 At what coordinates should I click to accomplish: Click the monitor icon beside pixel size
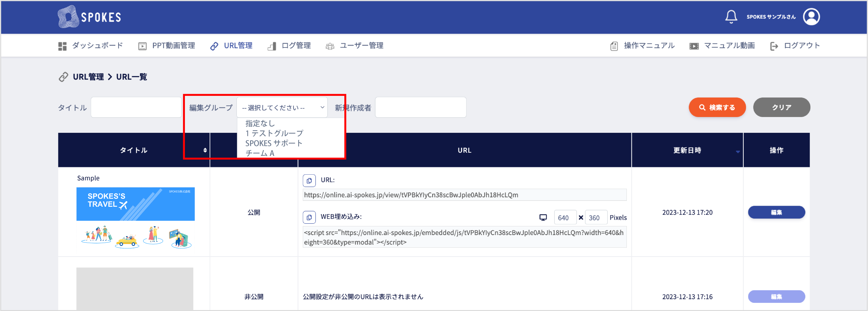[x=543, y=217]
